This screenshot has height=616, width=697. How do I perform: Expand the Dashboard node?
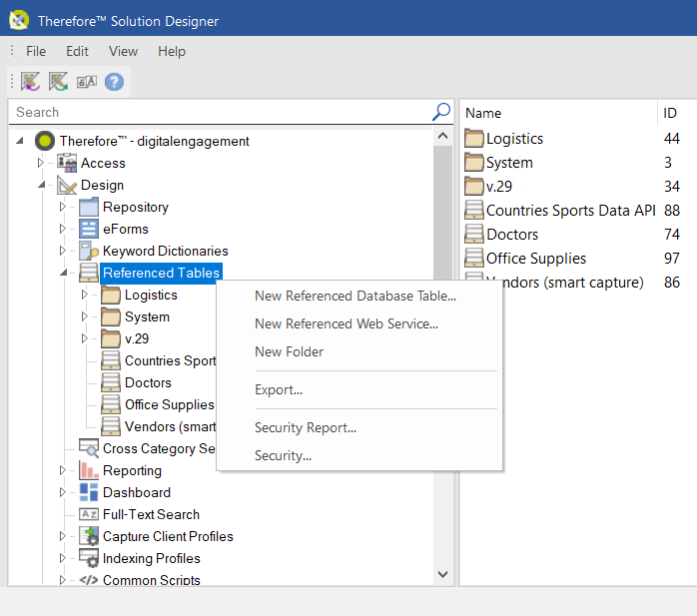(x=63, y=492)
